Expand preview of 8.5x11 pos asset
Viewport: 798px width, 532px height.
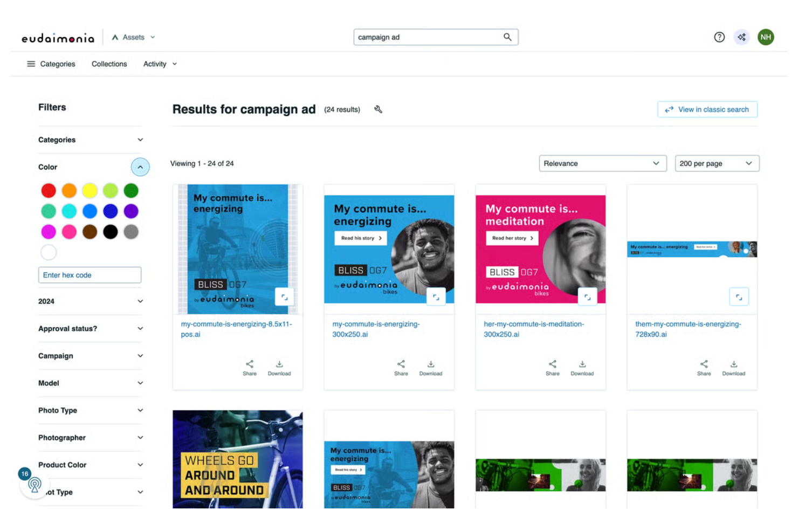(x=285, y=297)
